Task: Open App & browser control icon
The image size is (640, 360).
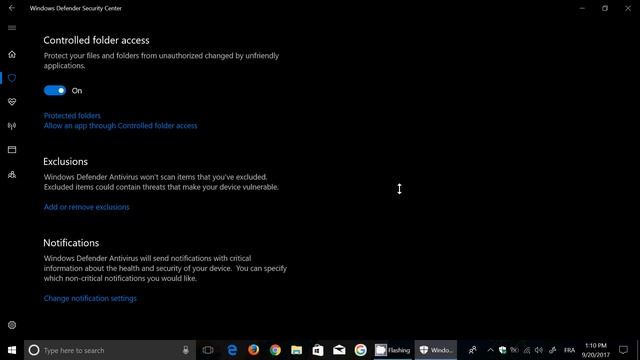Action: 12,150
